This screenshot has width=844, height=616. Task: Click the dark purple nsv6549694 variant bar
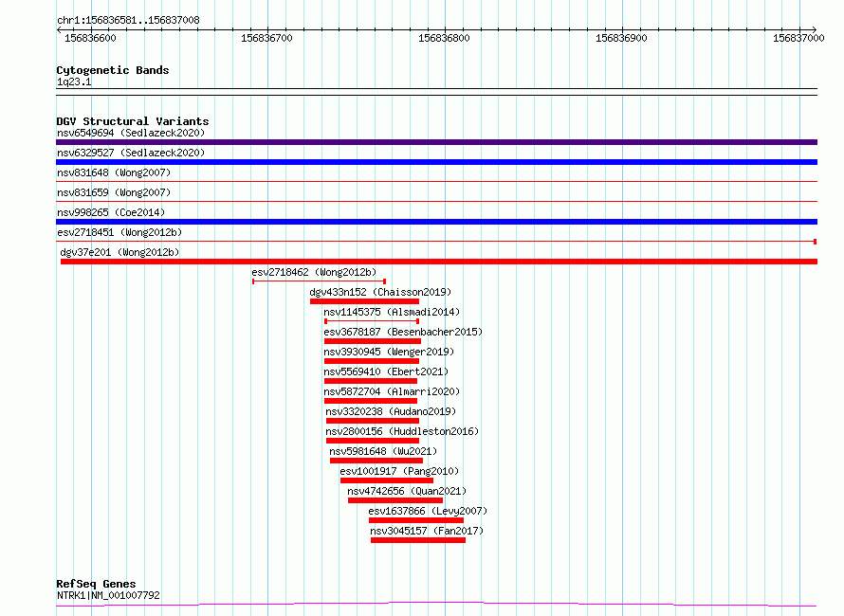click(x=436, y=142)
